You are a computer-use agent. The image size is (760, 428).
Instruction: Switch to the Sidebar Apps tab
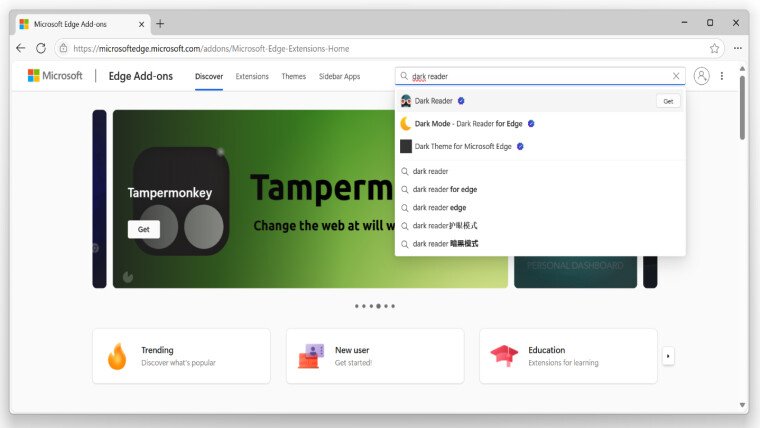pos(339,77)
